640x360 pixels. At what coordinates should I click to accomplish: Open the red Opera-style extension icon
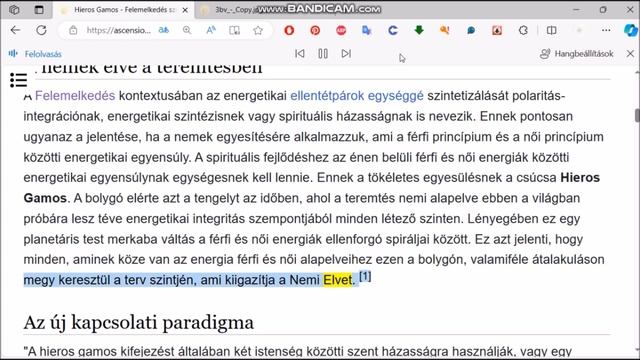[x=289, y=30]
